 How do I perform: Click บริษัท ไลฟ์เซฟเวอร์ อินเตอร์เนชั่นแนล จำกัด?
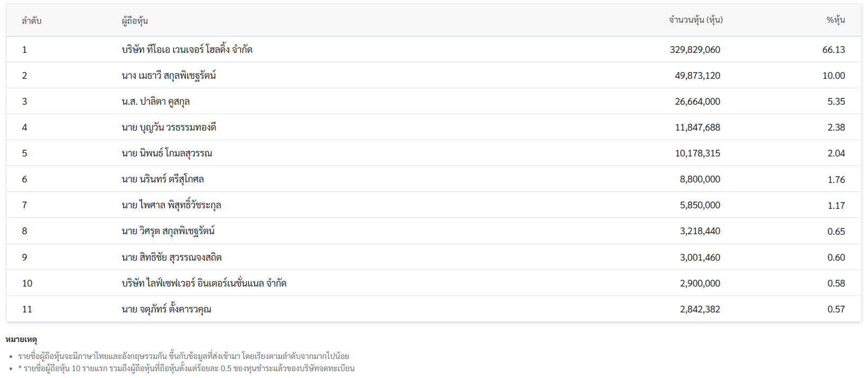point(204,283)
